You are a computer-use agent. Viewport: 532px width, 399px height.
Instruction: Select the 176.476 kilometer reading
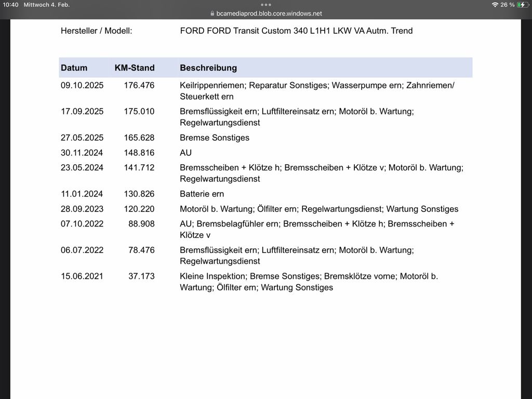[139, 85]
